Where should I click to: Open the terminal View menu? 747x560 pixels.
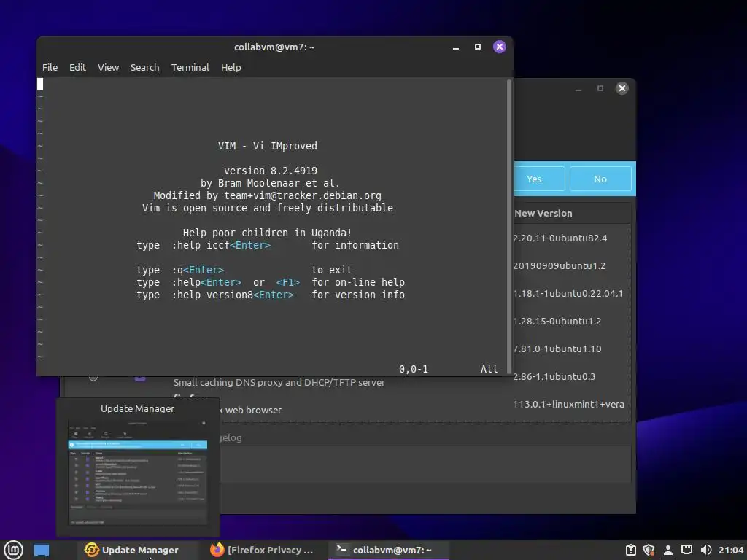(108, 67)
